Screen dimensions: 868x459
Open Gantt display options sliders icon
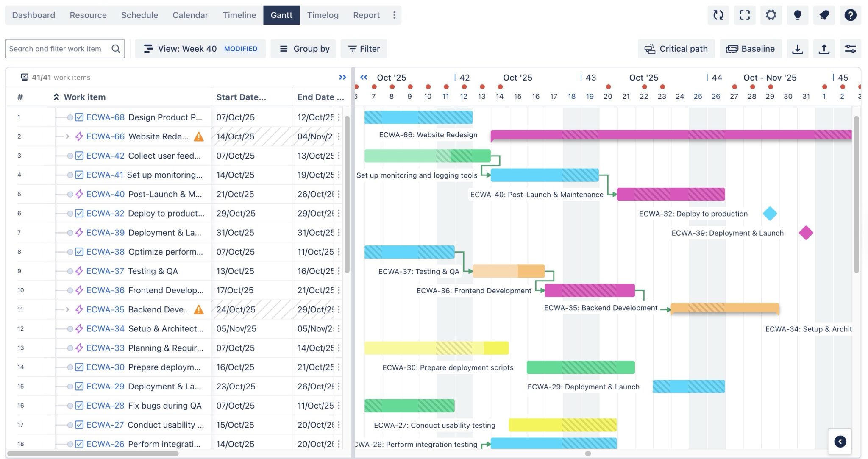pyautogui.click(x=851, y=49)
